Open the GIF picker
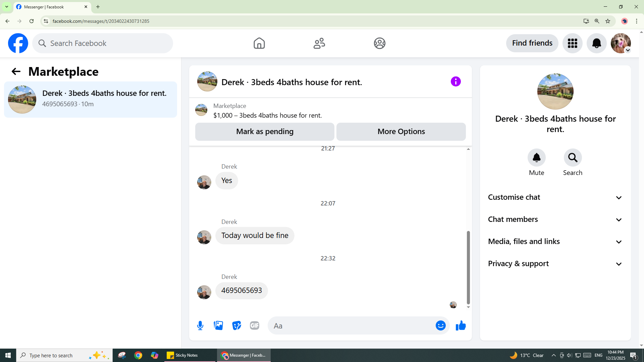The image size is (644, 362). [x=255, y=325]
